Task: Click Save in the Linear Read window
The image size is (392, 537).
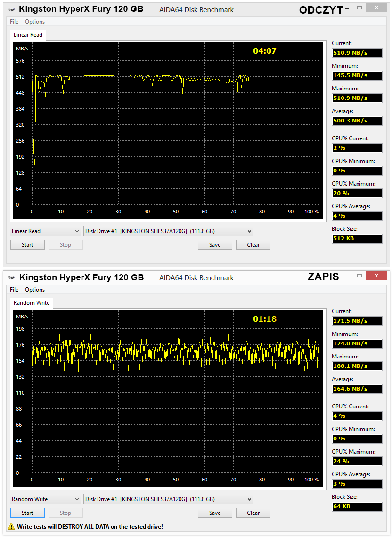Action: click(215, 245)
